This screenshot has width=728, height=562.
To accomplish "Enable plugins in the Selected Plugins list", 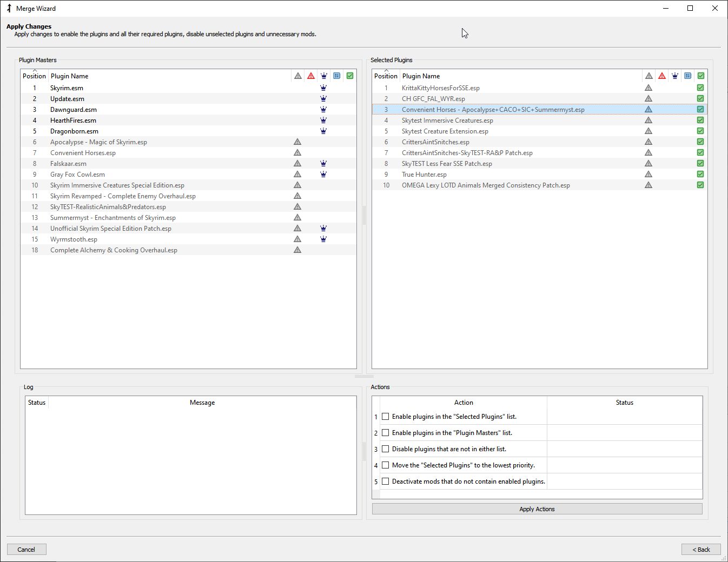I will [385, 416].
